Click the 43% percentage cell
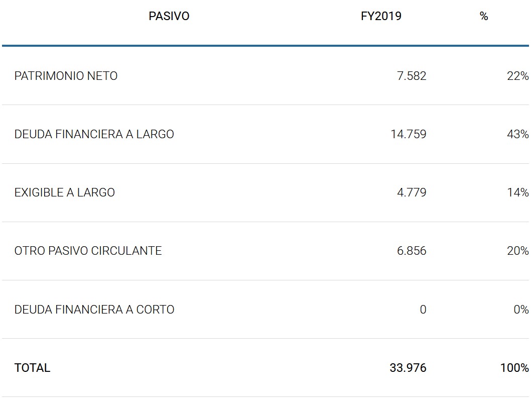Viewport: 532px width, 401px height. [517, 134]
